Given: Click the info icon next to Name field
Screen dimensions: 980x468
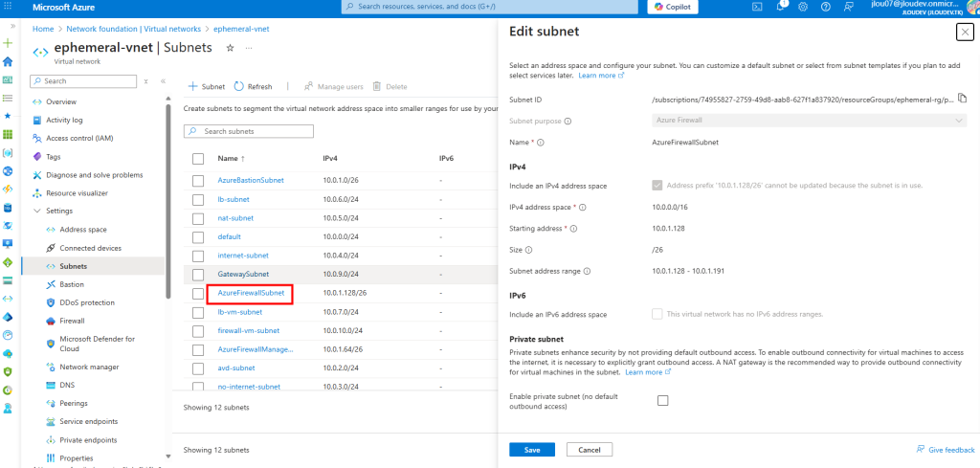Looking at the screenshot, I should tap(541, 143).
